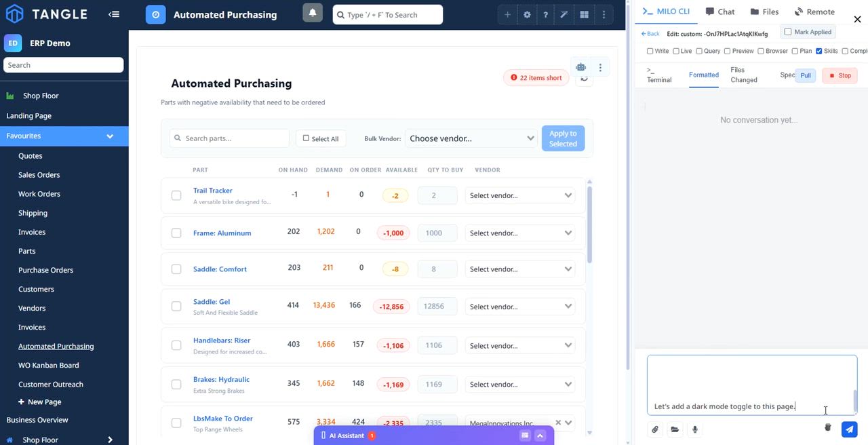
Task: Click the magic wand icon in toolbar
Action: click(x=564, y=14)
